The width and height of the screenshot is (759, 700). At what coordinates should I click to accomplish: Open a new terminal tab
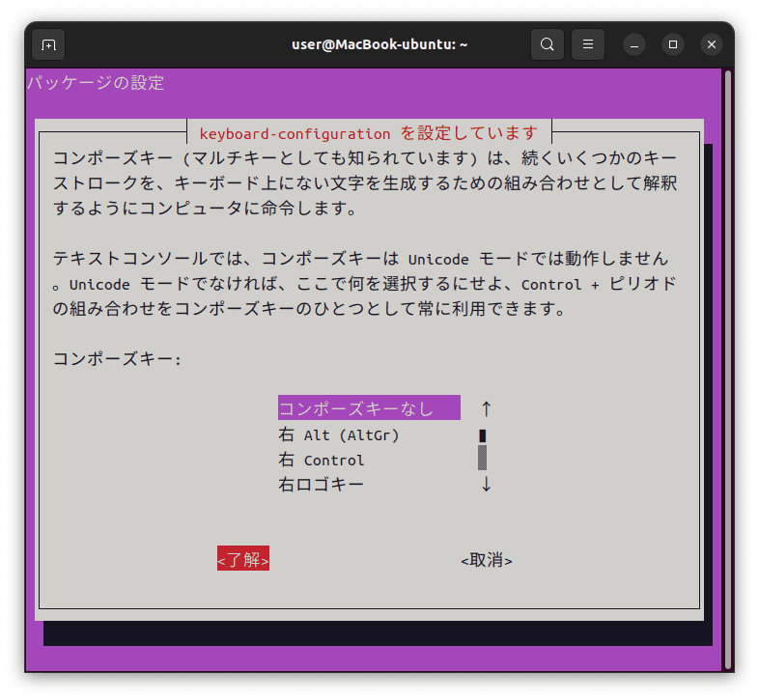[48, 44]
